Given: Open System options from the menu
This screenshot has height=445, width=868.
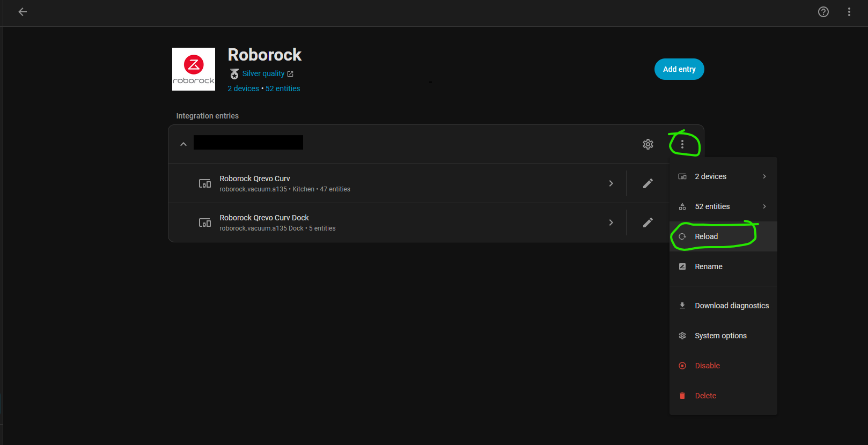Looking at the screenshot, I should tap(723, 336).
